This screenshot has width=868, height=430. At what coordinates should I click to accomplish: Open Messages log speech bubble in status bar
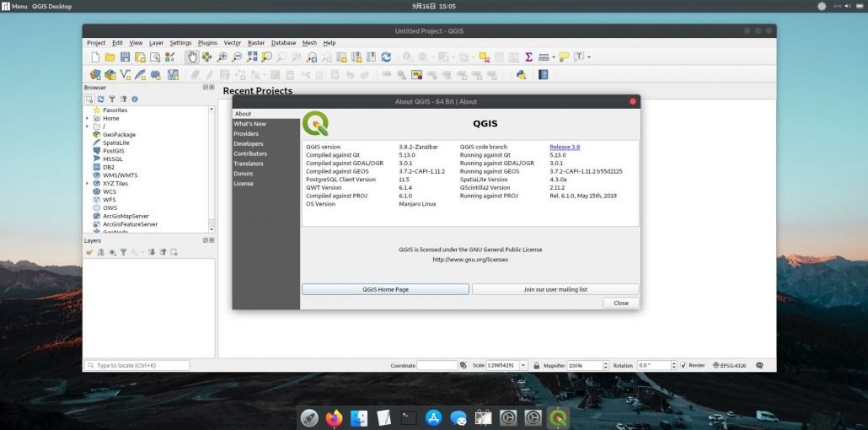click(759, 366)
